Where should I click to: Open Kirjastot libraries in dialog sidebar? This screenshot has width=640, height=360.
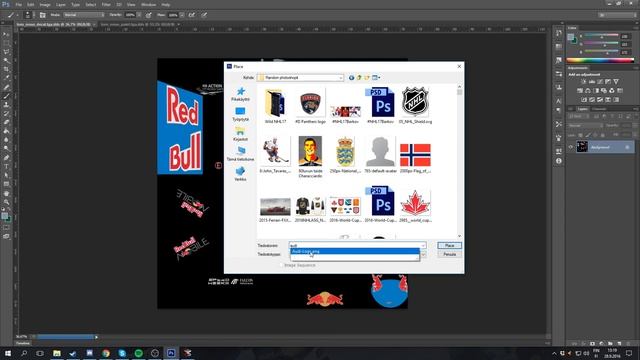(240, 134)
